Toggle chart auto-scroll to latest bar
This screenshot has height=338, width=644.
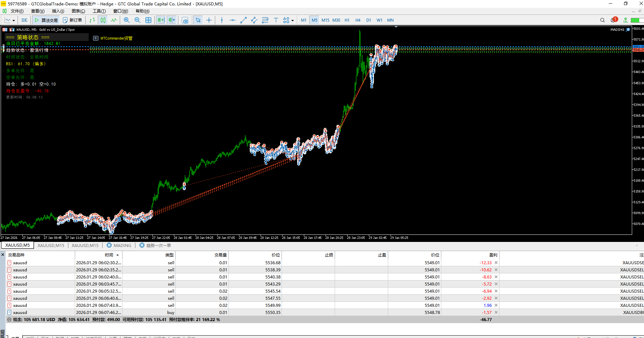click(161, 20)
